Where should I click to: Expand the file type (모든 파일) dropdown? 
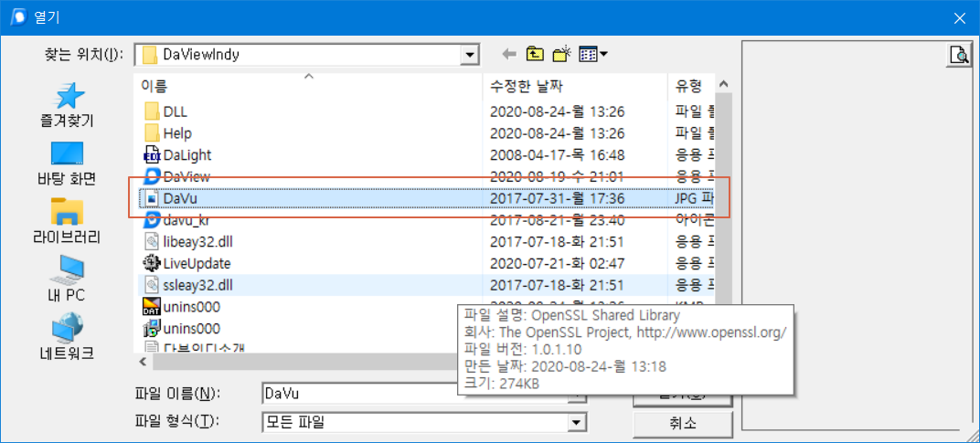577,423
